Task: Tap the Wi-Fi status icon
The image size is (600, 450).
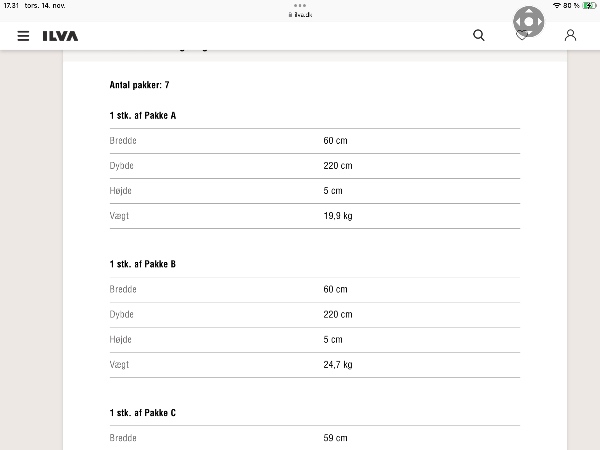Action: coord(557,6)
